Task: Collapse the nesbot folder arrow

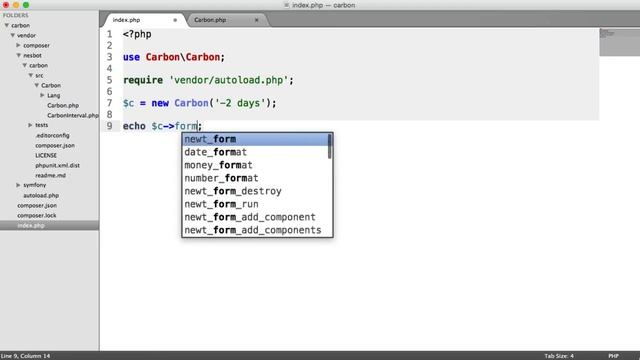Action: click(x=19, y=55)
